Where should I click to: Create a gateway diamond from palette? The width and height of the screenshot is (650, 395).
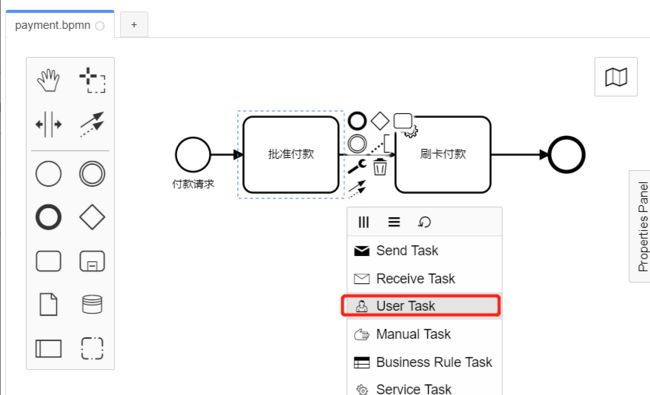click(x=92, y=217)
